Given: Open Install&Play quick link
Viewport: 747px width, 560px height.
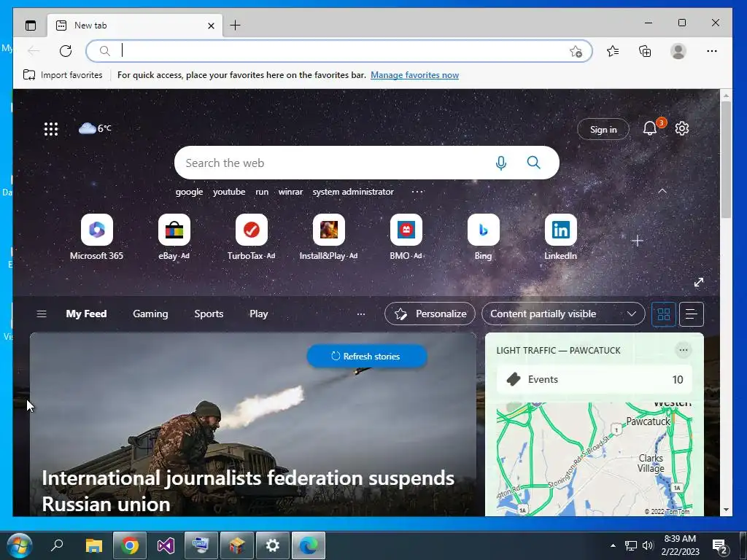Looking at the screenshot, I should coord(329,237).
